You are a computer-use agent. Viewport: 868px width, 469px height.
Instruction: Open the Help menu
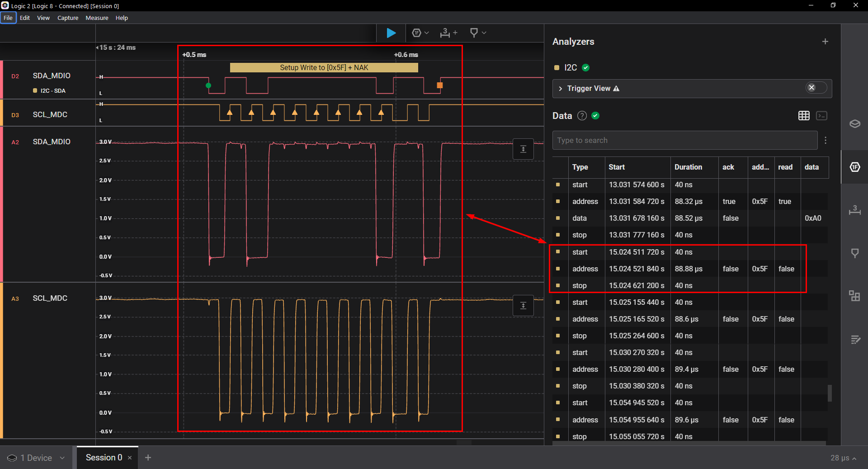(x=122, y=18)
